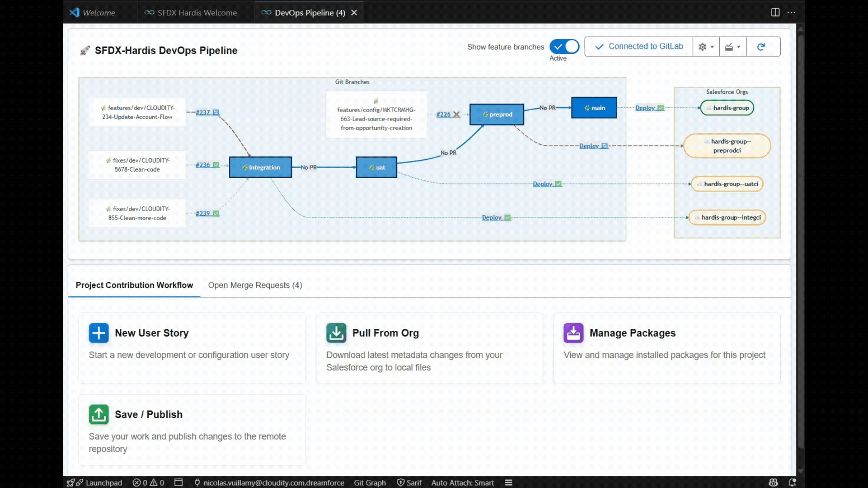Screen dimensions: 868x488
Task: Click Copilot icon in status bar
Action: pos(773,483)
